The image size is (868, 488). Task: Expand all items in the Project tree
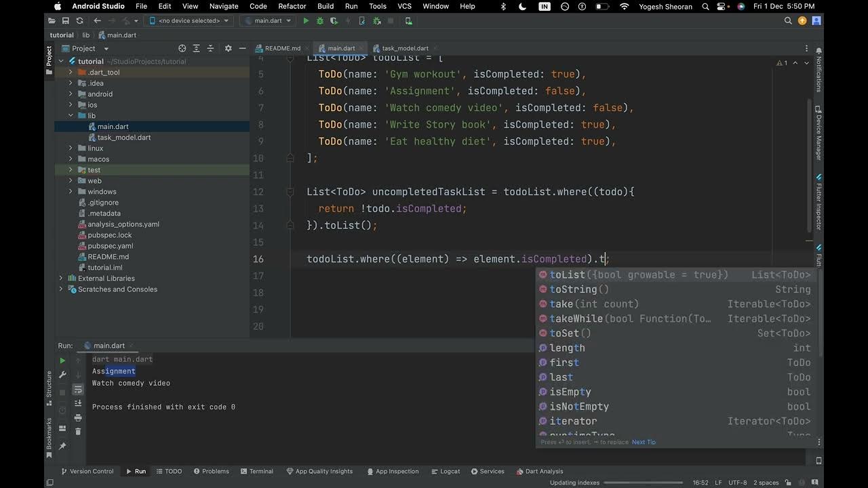point(197,48)
